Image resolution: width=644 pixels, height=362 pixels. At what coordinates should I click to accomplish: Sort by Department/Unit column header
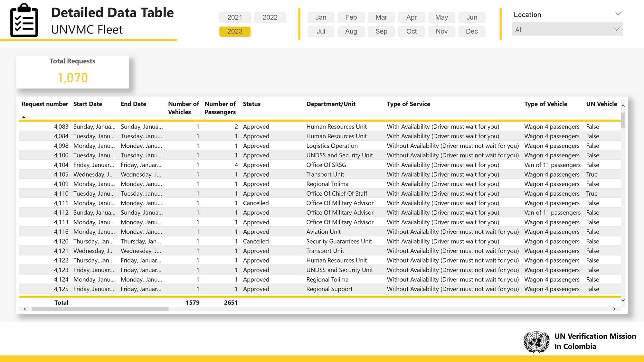[331, 104]
